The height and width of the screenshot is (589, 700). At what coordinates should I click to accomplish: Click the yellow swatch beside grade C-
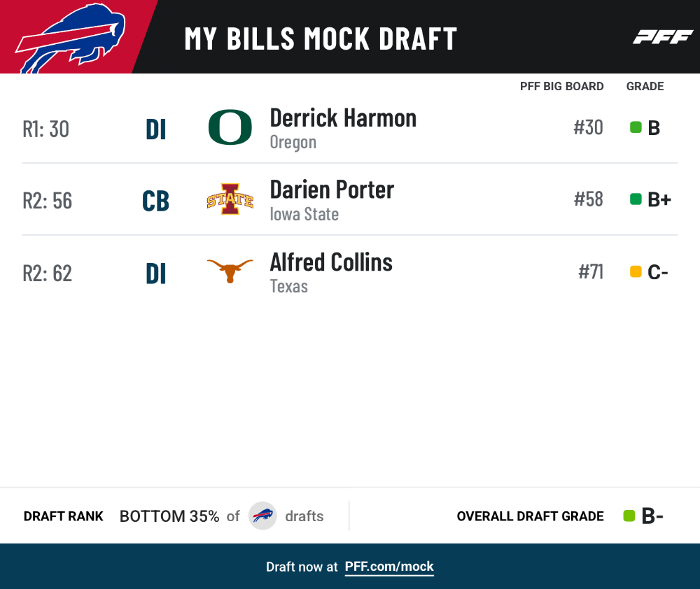(x=636, y=271)
